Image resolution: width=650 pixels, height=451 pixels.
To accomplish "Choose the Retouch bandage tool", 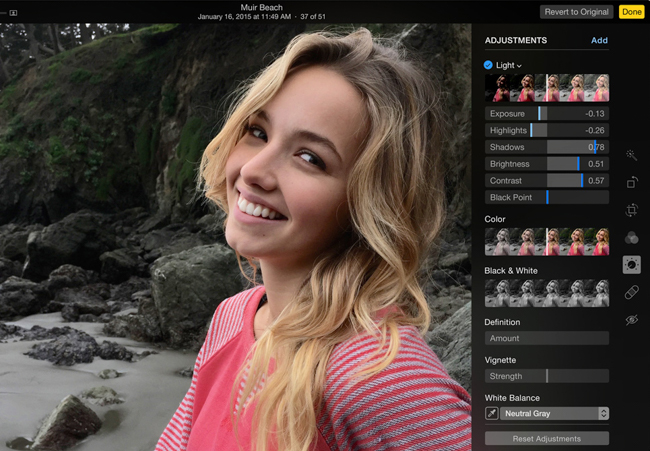I will click(x=632, y=292).
